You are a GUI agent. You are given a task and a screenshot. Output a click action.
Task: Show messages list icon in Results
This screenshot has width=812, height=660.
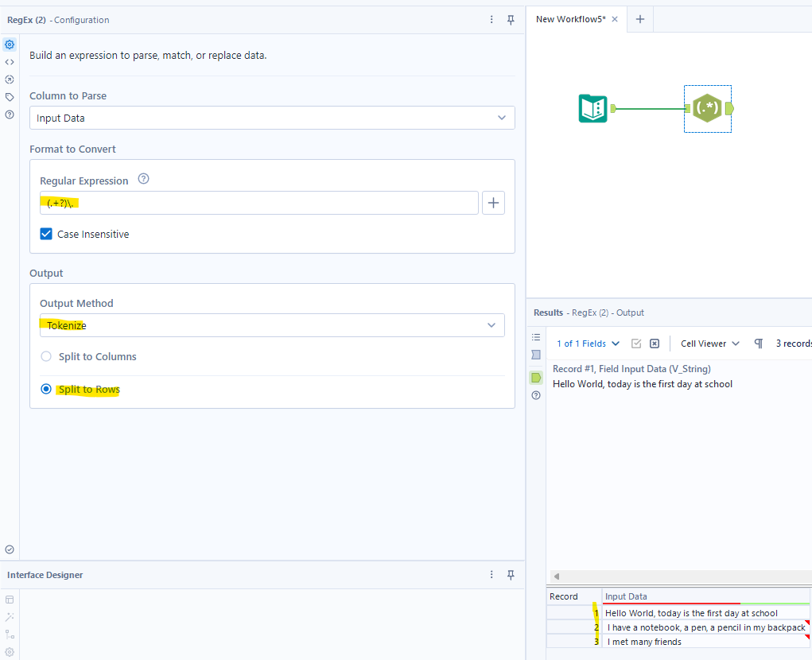tap(536, 337)
